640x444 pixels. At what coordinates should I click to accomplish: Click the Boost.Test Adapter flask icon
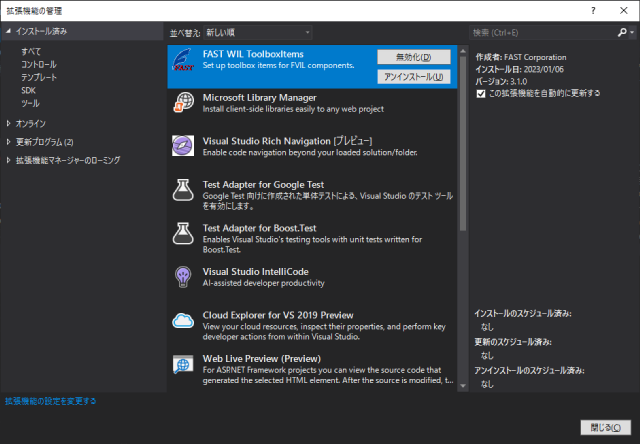click(183, 233)
